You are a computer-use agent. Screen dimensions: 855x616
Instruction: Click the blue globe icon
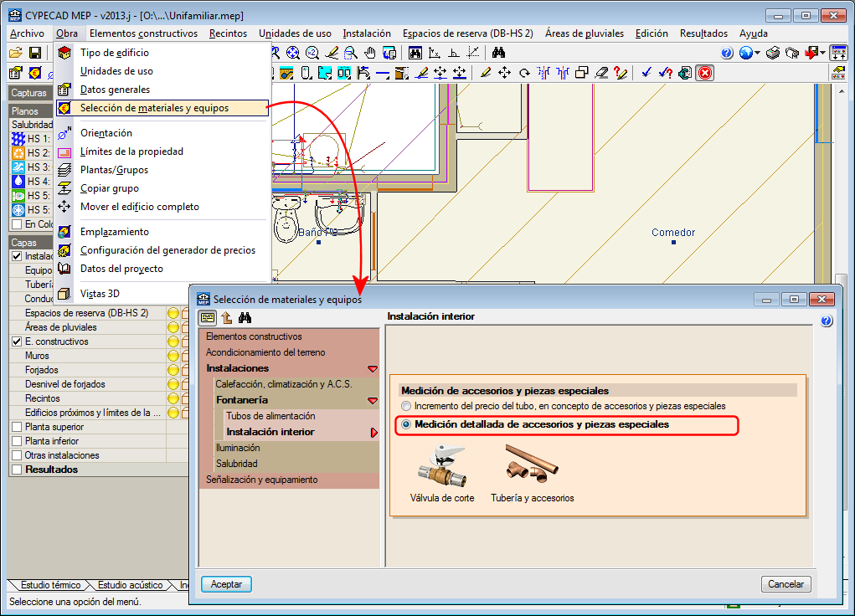point(746,53)
